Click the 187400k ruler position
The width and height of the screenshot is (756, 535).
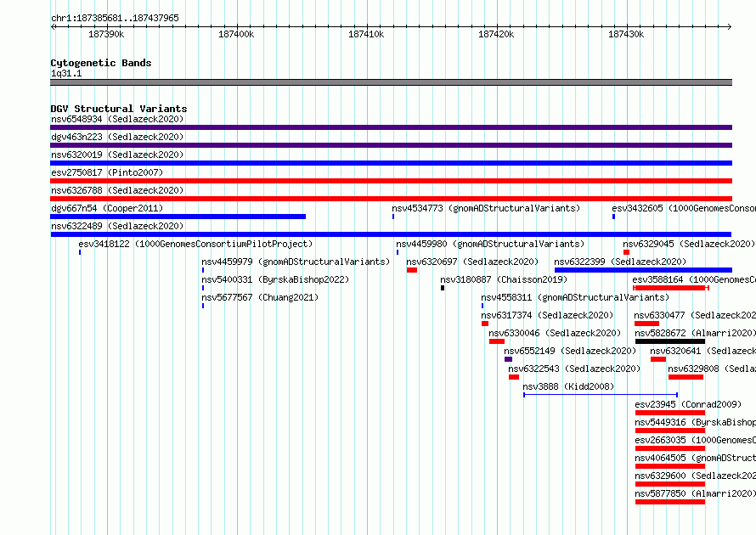pos(236,34)
